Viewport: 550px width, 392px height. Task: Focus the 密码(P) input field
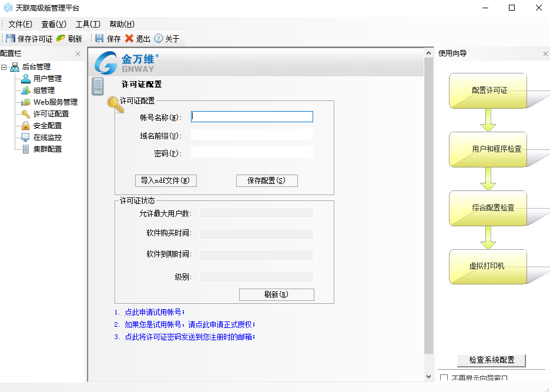(x=252, y=152)
